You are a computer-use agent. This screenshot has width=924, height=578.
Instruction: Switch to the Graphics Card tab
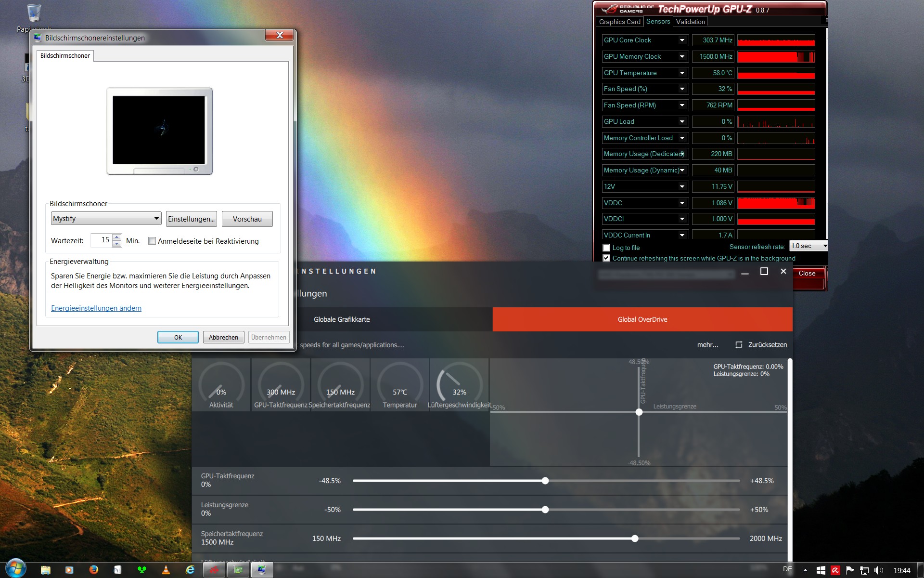click(619, 22)
